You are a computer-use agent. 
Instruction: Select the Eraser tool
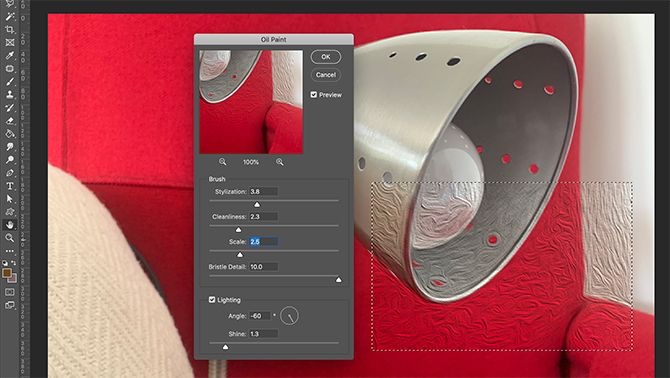point(10,121)
